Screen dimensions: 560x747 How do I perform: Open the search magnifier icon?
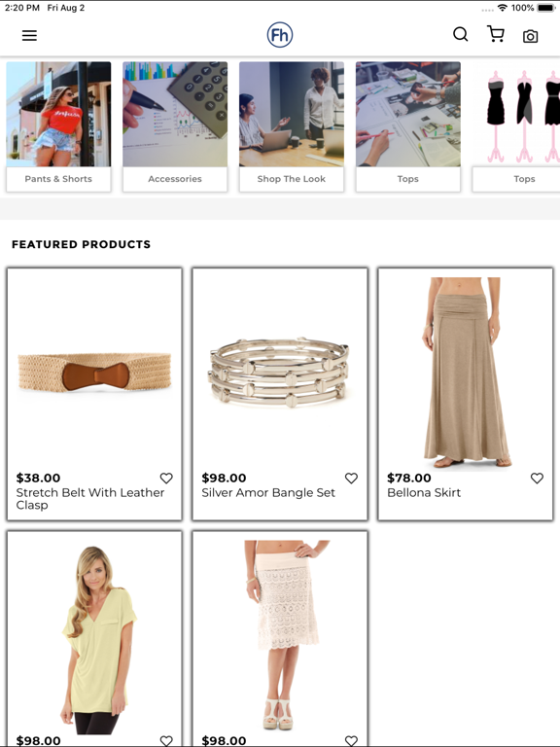click(461, 34)
